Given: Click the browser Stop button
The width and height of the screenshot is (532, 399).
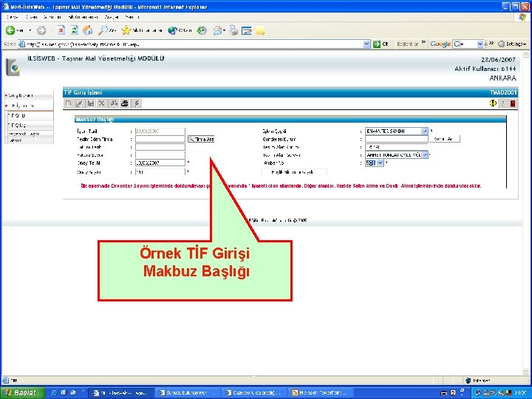Looking at the screenshot, I should click(61, 30).
